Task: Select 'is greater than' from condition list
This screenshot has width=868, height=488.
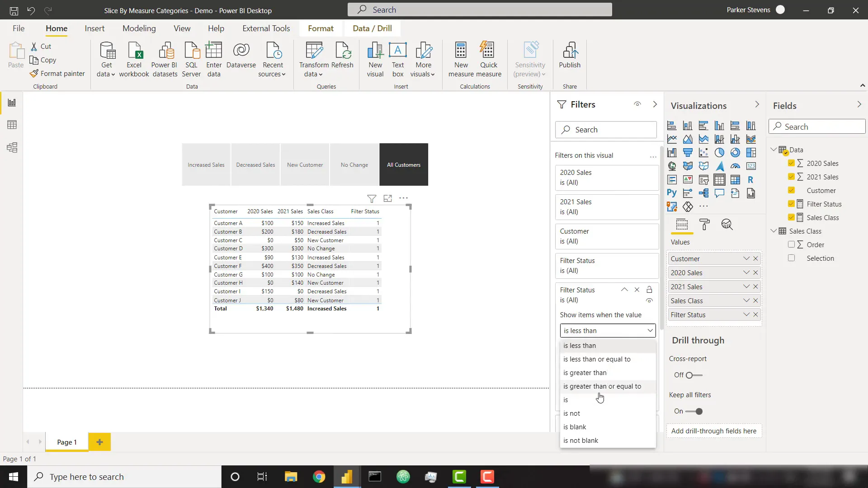Action: tap(585, 373)
